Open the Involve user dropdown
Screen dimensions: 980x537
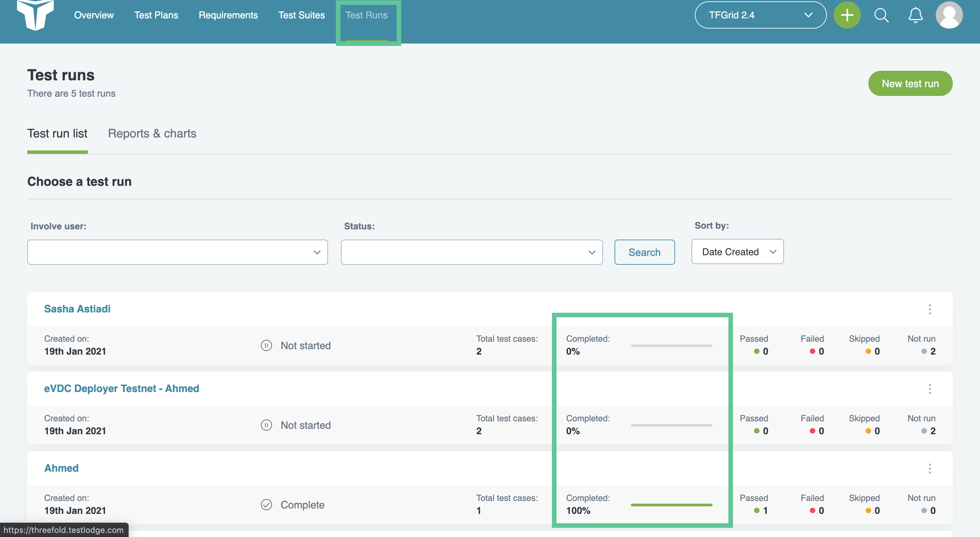[177, 252]
